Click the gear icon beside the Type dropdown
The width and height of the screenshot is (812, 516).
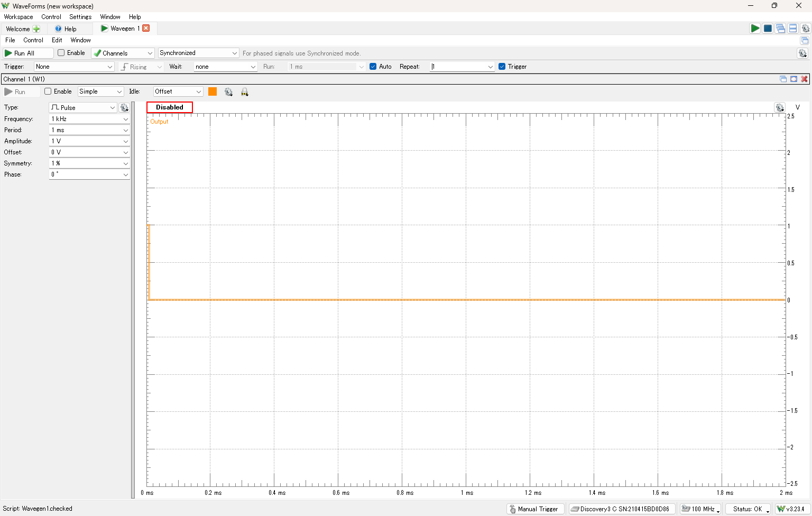click(x=124, y=108)
